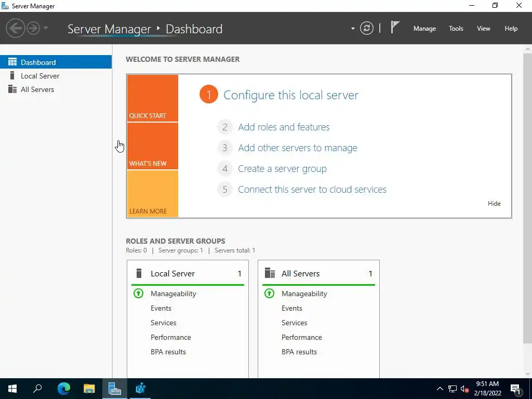The width and height of the screenshot is (532, 399).
Task: Click Configure this local server link
Action: (291, 95)
